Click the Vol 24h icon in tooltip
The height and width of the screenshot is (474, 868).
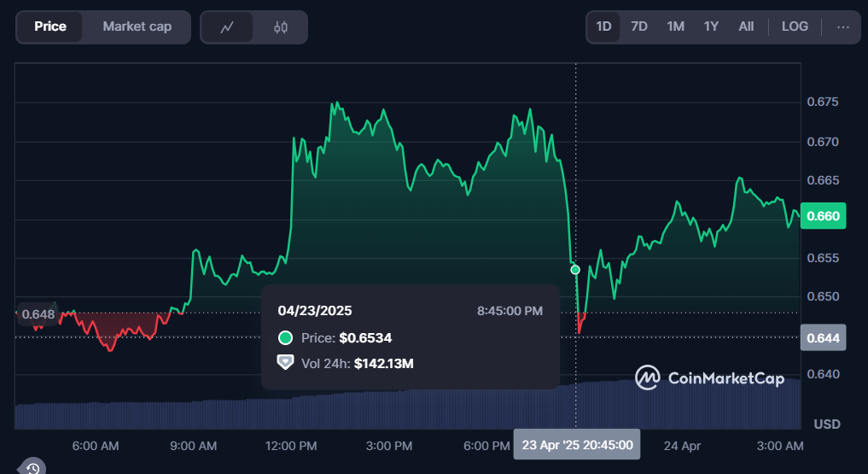tap(286, 363)
